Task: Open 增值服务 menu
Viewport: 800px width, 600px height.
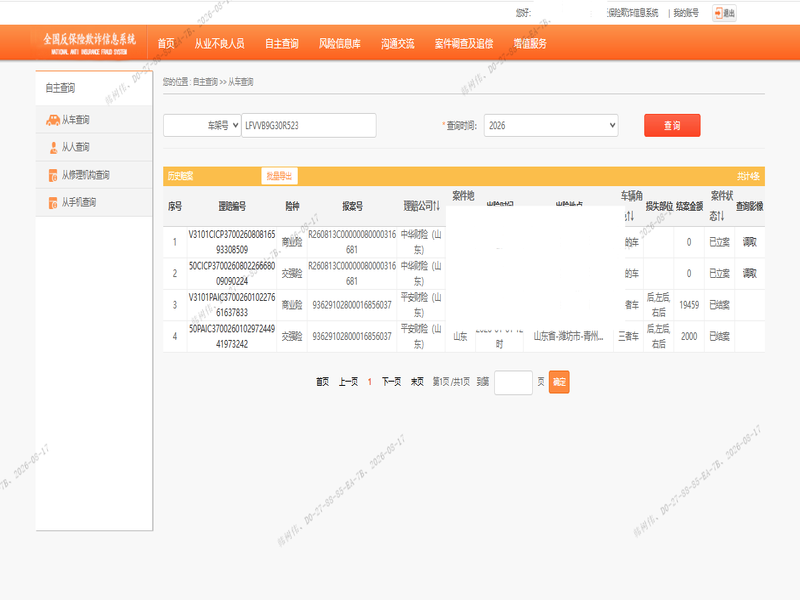Action: coord(530,43)
